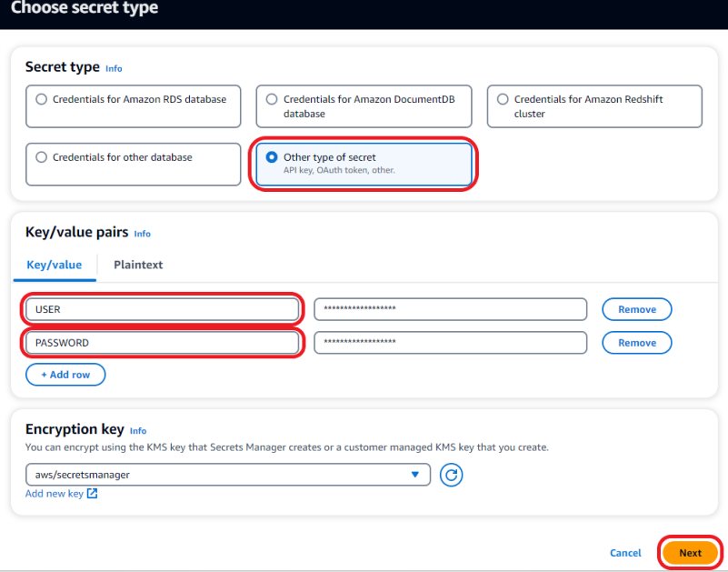Refresh the encryption key list
728x572 pixels.
tap(451, 474)
